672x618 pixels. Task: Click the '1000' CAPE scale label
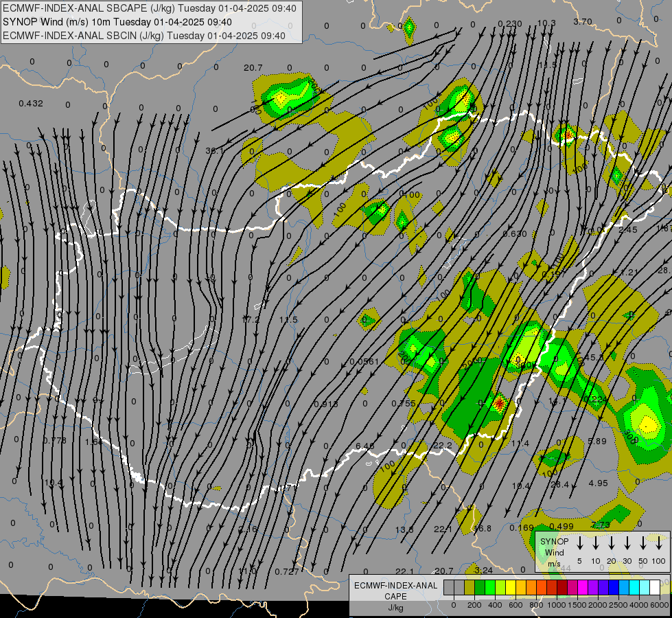(x=557, y=605)
